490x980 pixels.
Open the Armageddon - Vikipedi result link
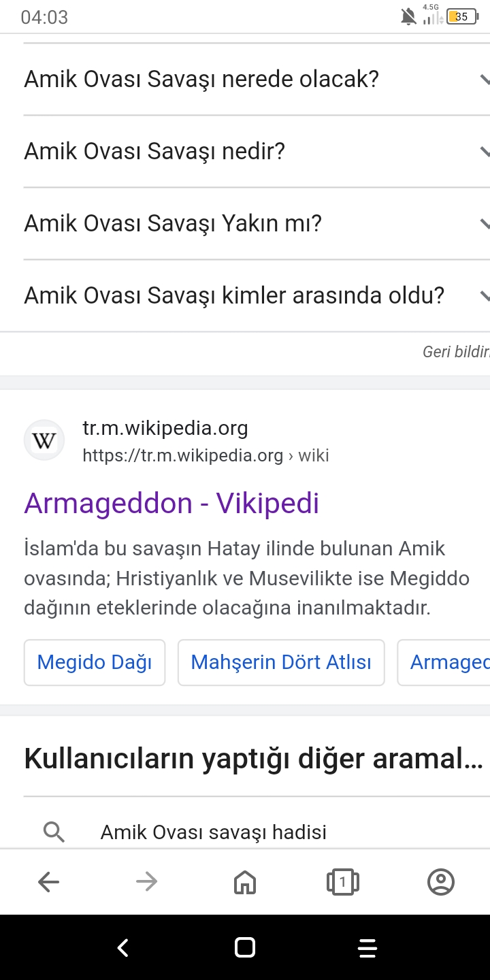tap(171, 504)
